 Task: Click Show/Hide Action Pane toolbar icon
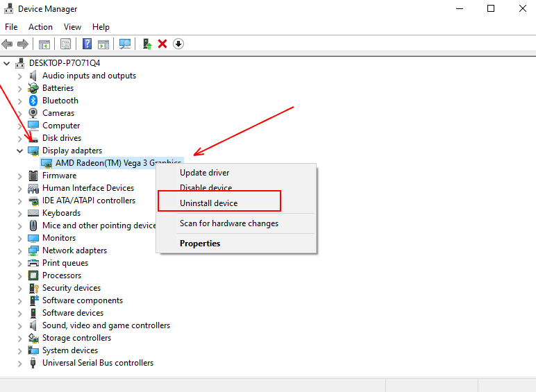pyautogui.click(x=103, y=44)
